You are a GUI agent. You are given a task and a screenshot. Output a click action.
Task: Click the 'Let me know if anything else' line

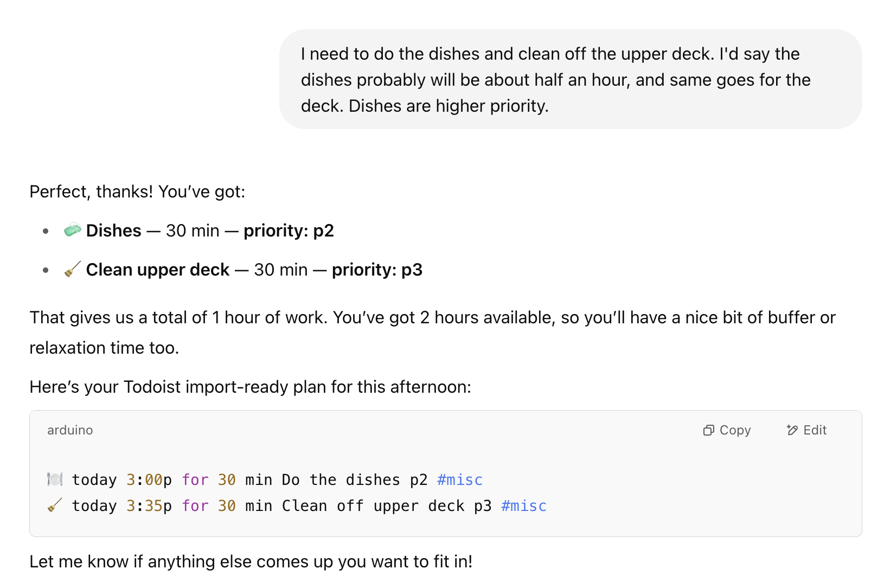point(251,561)
